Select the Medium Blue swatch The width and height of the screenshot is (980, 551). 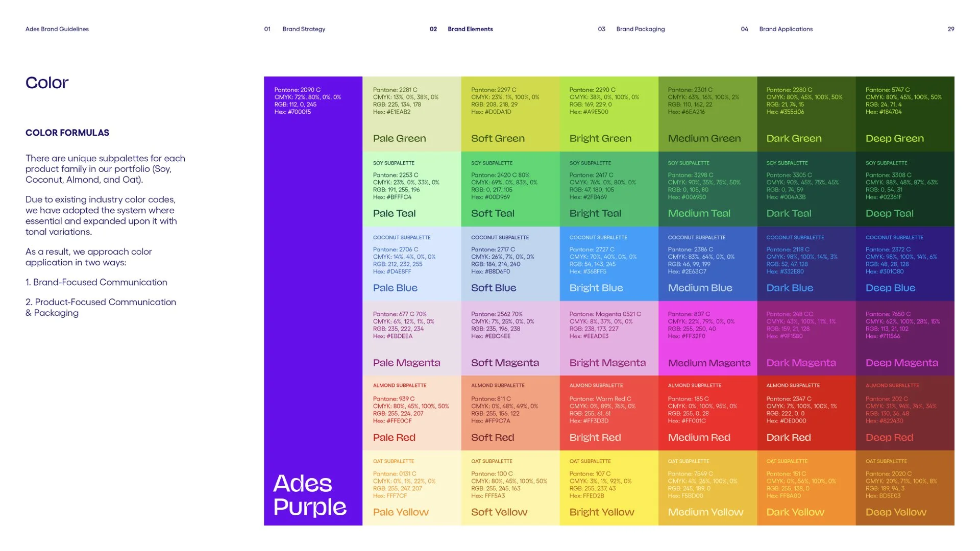[707, 264]
